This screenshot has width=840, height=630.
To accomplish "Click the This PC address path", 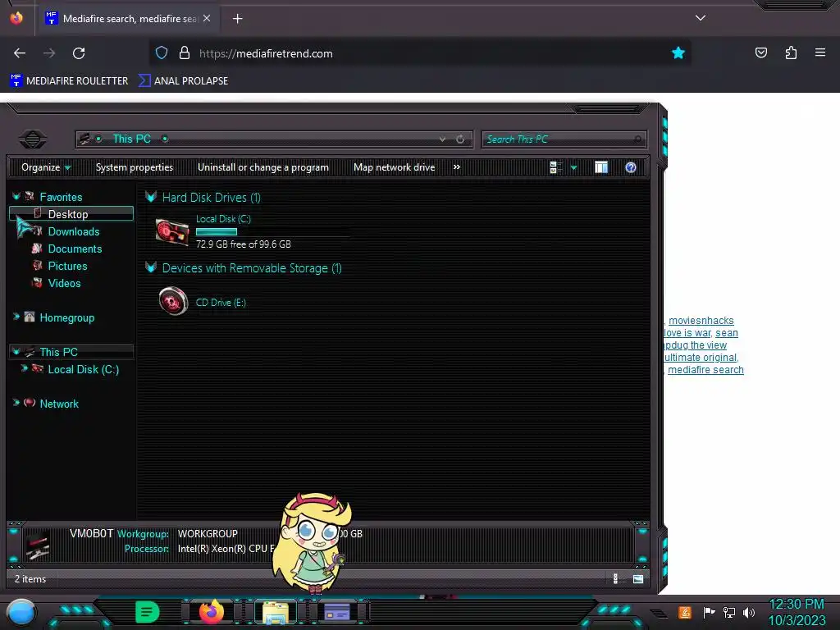I will point(131,139).
